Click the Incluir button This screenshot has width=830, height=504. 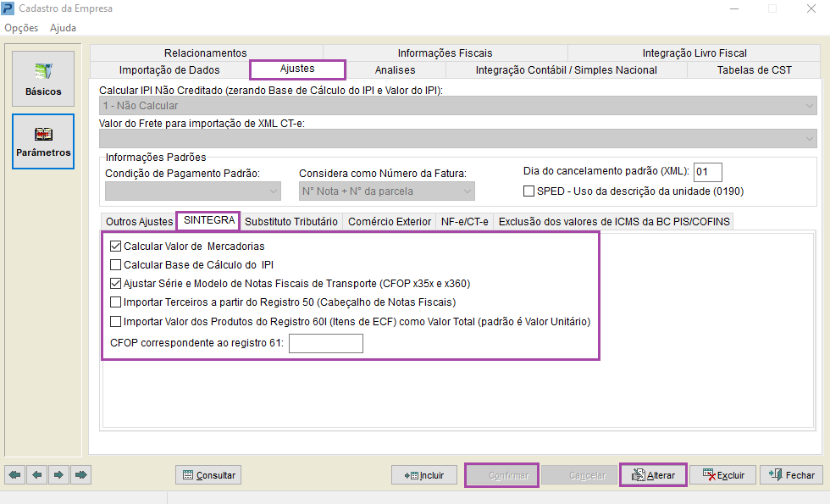coord(424,475)
